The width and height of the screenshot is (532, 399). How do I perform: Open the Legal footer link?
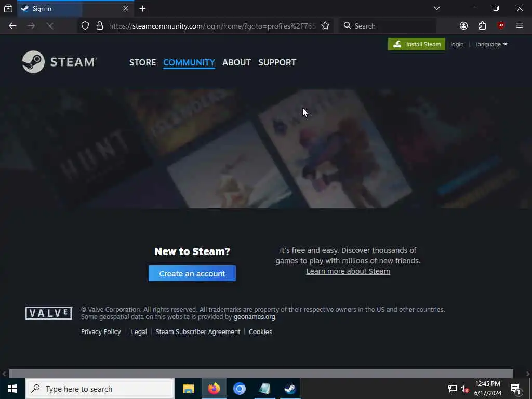[139, 332]
